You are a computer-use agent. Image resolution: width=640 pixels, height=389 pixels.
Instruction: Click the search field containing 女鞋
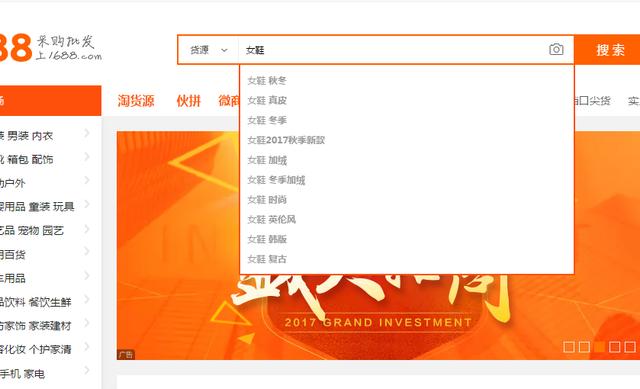coord(392,50)
